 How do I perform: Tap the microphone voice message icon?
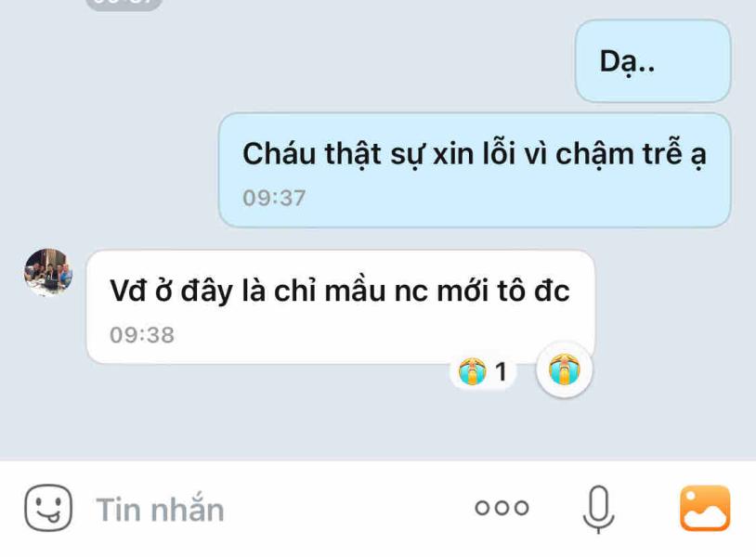click(598, 509)
